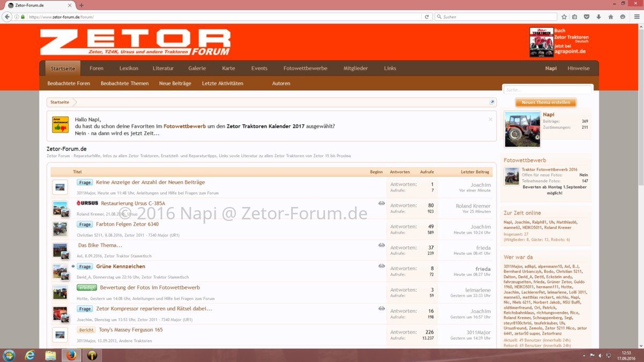
Task: Open the Firefox downloads arrow
Action: pos(598,17)
